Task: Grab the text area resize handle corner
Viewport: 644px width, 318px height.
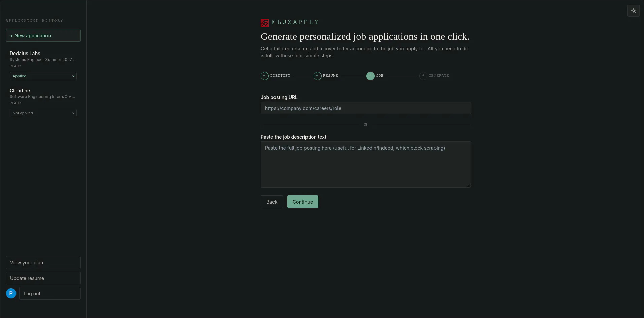Action: [469, 185]
